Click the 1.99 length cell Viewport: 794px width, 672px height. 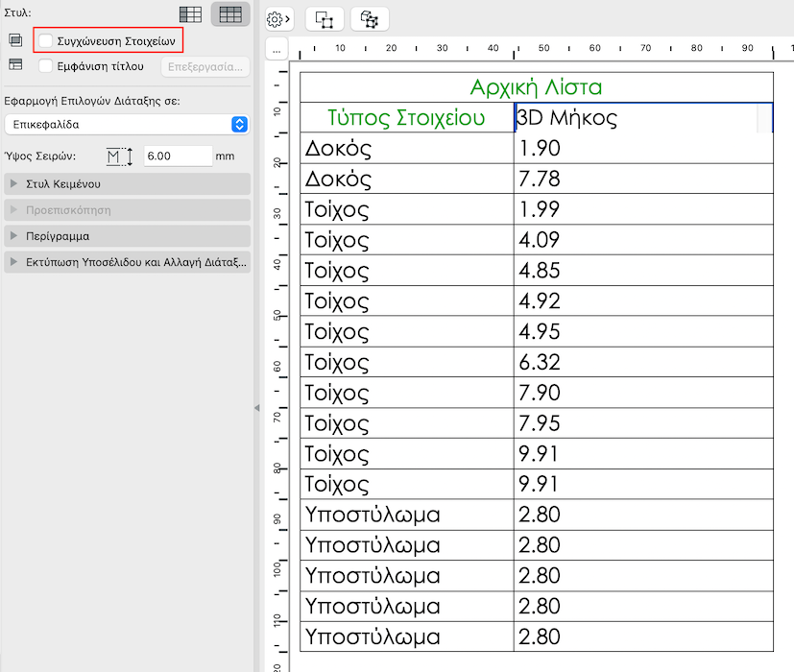click(x=643, y=209)
